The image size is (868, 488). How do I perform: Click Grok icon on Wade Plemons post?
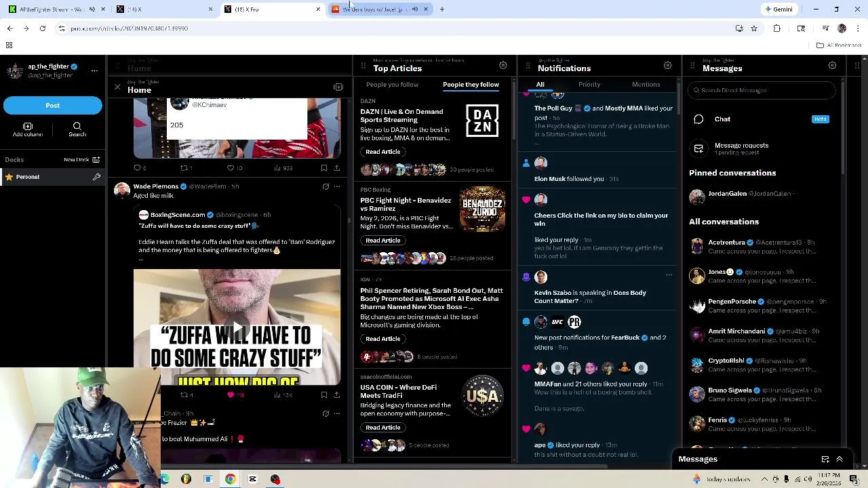[x=325, y=186]
